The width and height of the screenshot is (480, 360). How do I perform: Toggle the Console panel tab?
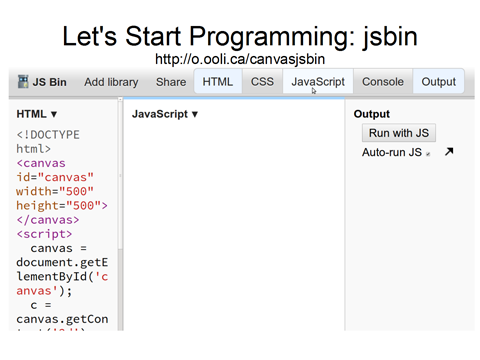point(383,82)
